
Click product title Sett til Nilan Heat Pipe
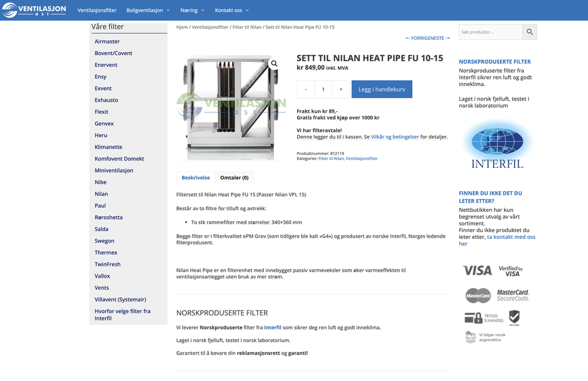pyautogui.click(x=370, y=58)
